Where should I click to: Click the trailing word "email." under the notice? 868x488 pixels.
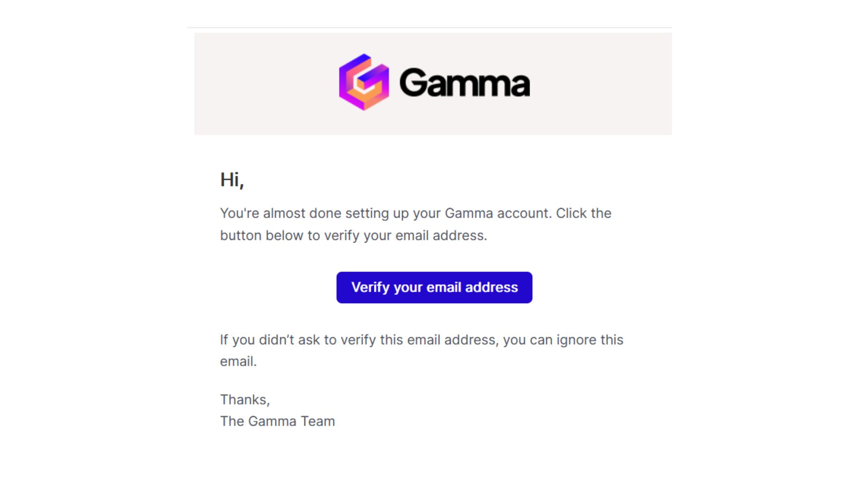(238, 361)
